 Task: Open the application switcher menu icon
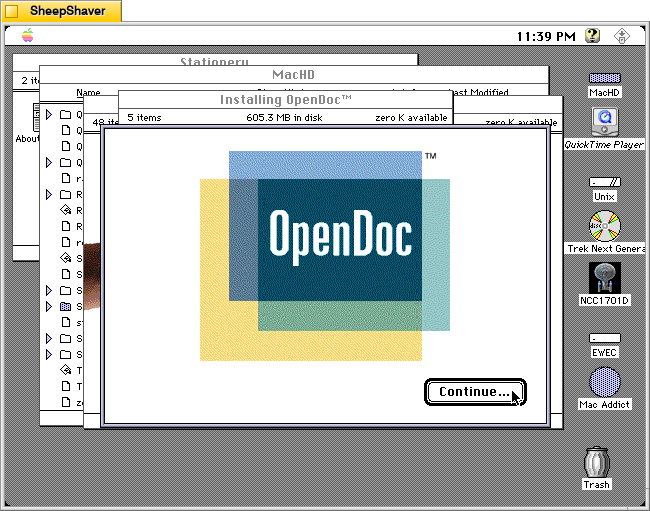621,36
